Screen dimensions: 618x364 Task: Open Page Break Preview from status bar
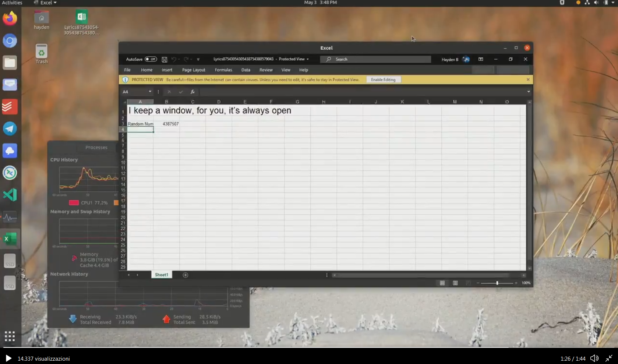(x=468, y=283)
